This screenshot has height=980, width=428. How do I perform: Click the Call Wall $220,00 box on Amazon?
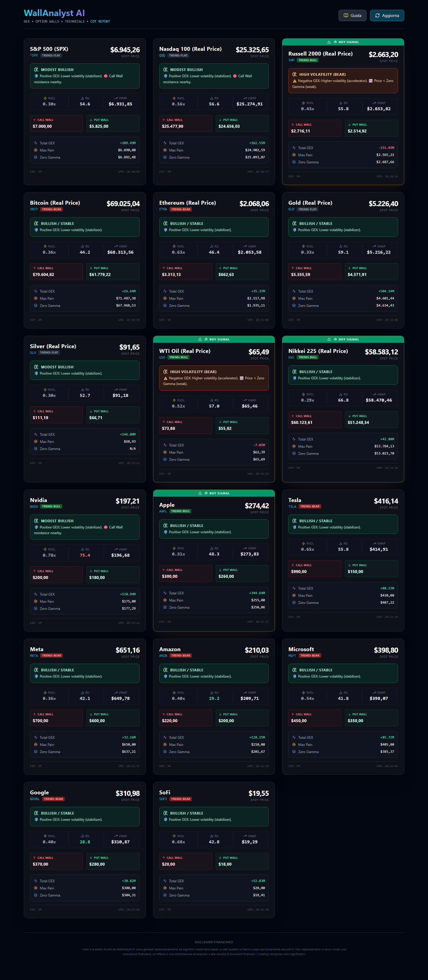[185, 718]
